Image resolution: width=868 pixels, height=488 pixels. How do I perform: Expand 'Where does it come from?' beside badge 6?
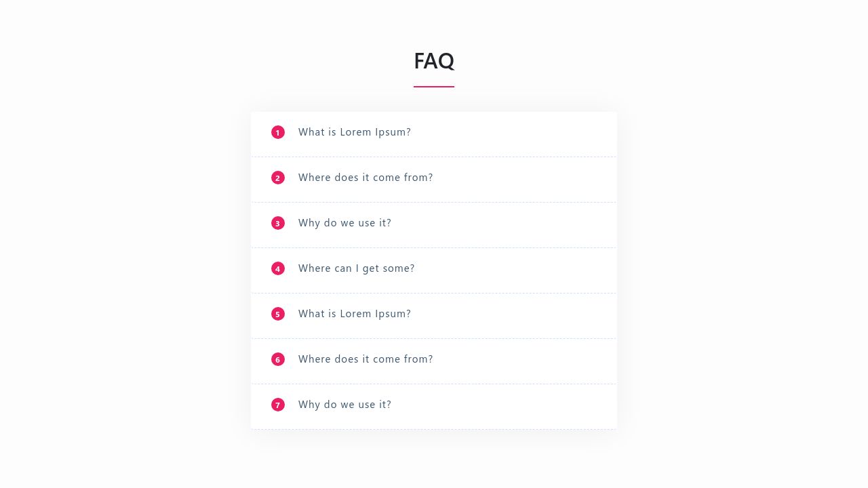click(366, 359)
